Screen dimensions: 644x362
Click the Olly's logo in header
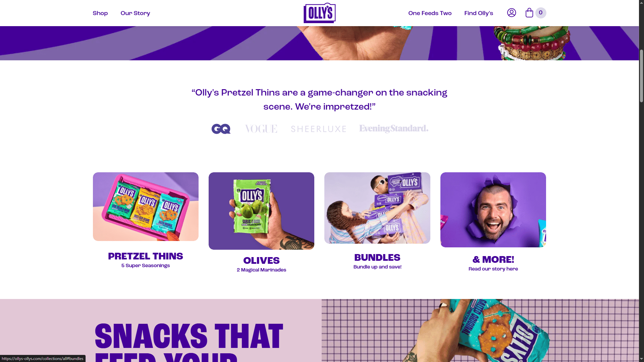(x=320, y=13)
